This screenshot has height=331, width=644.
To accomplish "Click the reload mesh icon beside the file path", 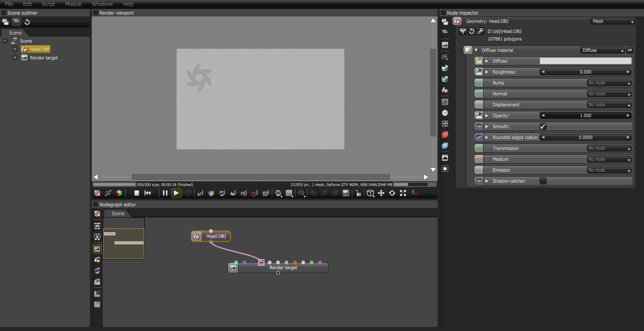I will point(472,31).
